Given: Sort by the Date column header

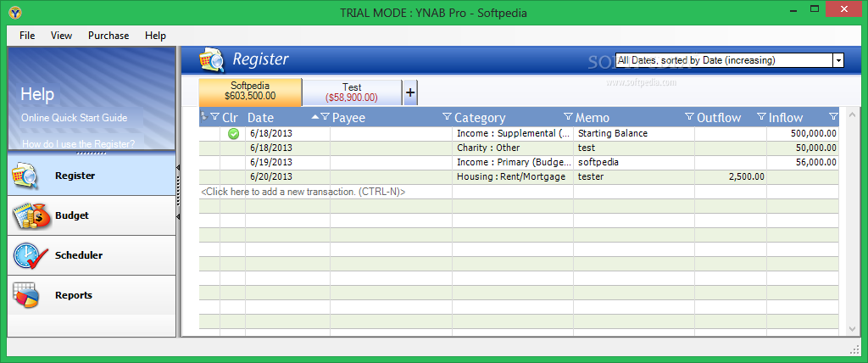Looking at the screenshot, I should point(261,118).
